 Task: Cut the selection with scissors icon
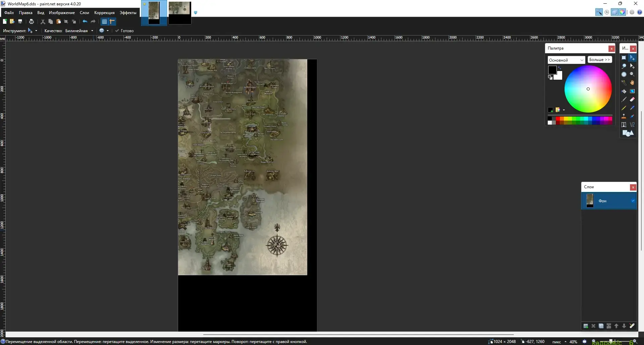pyautogui.click(x=43, y=21)
